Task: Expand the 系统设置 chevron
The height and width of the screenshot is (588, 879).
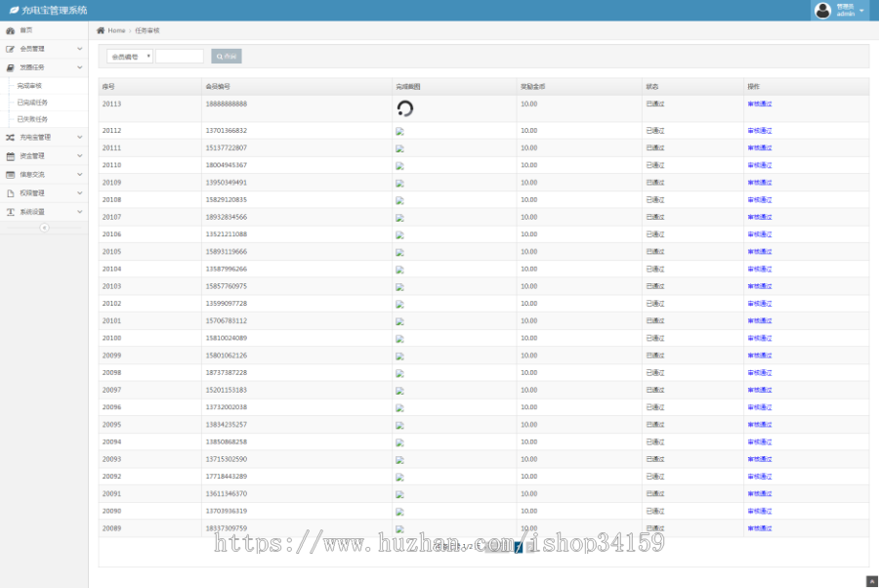Action: pyautogui.click(x=80, y=211)
